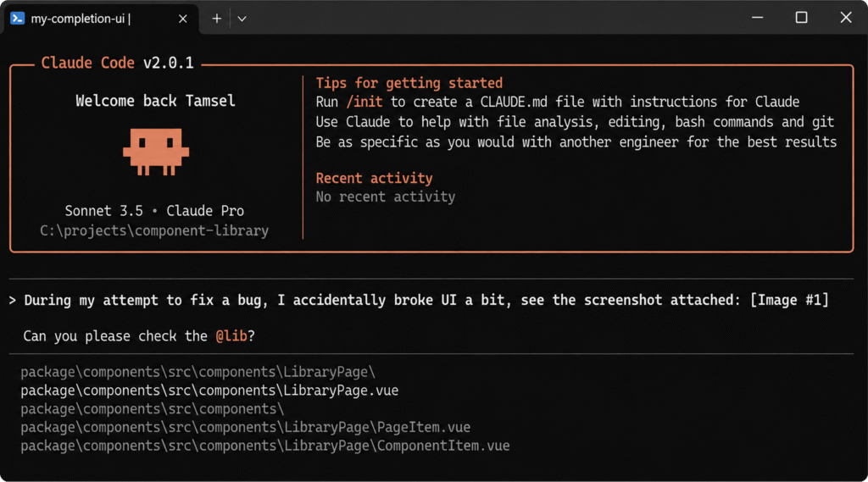Minimize the terminal window
Image resolution: width=868 pixels, height=482 pixels.
coord(757,18)
